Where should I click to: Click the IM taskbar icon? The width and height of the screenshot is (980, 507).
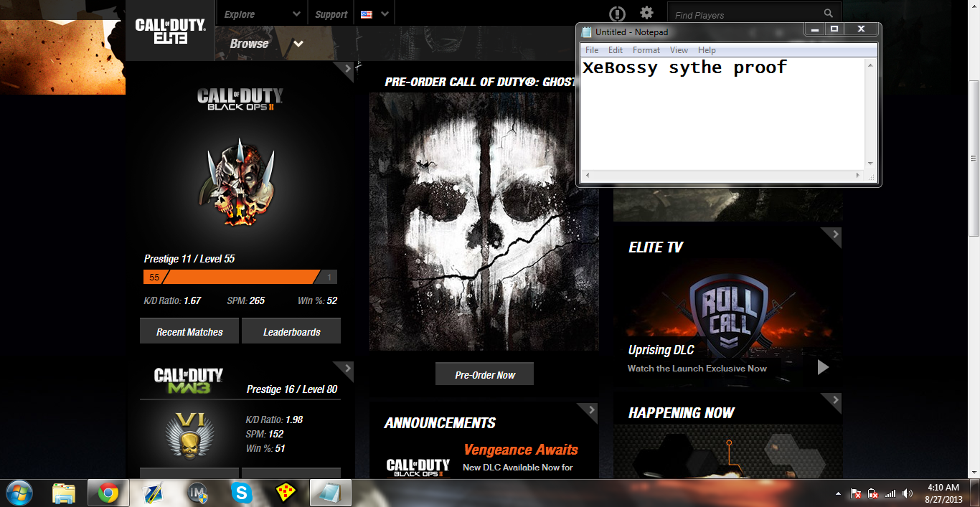tap(197, 493)
